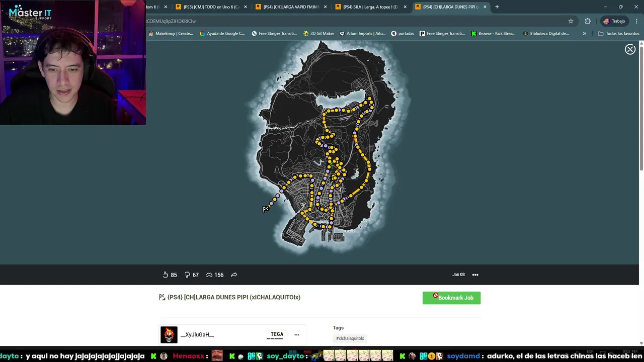Open the 3D Gif Maker bookmark
644x362 pixels.
[x=319, y=34]
